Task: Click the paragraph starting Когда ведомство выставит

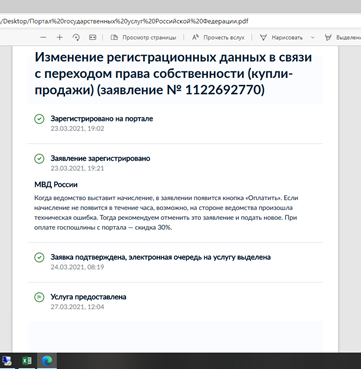Action: pos(166,213)
